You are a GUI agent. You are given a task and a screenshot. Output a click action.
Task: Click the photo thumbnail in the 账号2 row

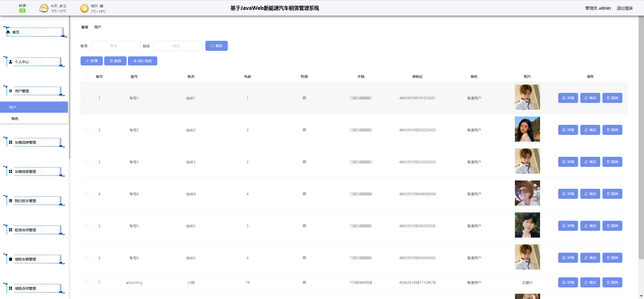coord(527,129)
